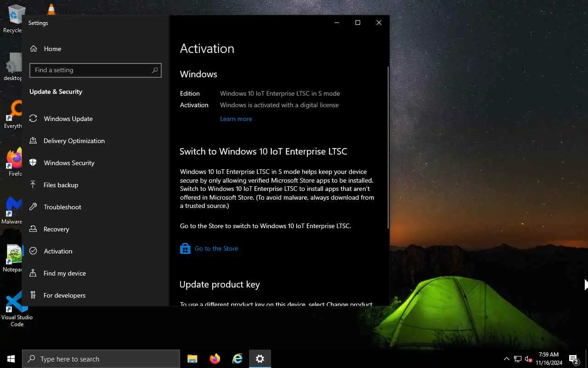Click the Update & Security section header
Viewport: 588px width, 368px height.
tap(56, 92)
